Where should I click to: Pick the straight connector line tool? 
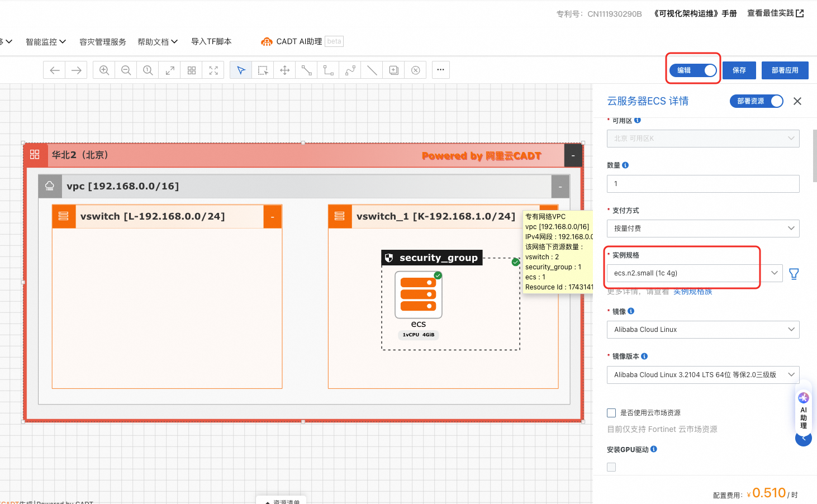pyautogui.click(x=306, y=70)
